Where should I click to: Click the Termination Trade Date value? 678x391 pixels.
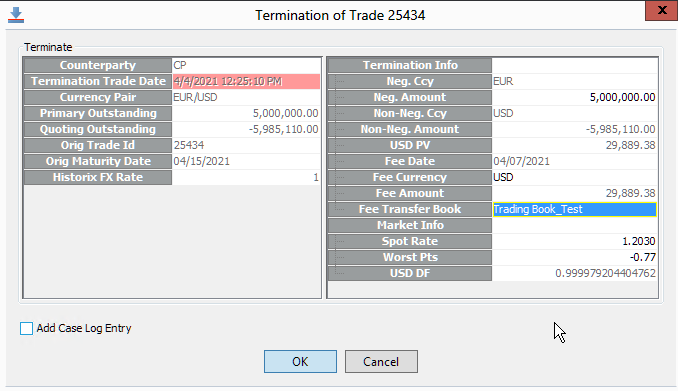tap(246, 81)
